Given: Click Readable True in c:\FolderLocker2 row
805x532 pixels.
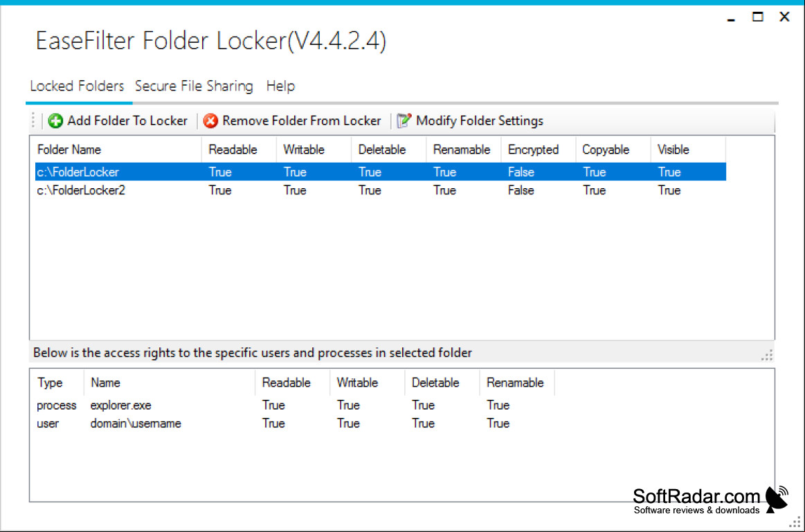Looking at the screenshot, I should 220,190.
